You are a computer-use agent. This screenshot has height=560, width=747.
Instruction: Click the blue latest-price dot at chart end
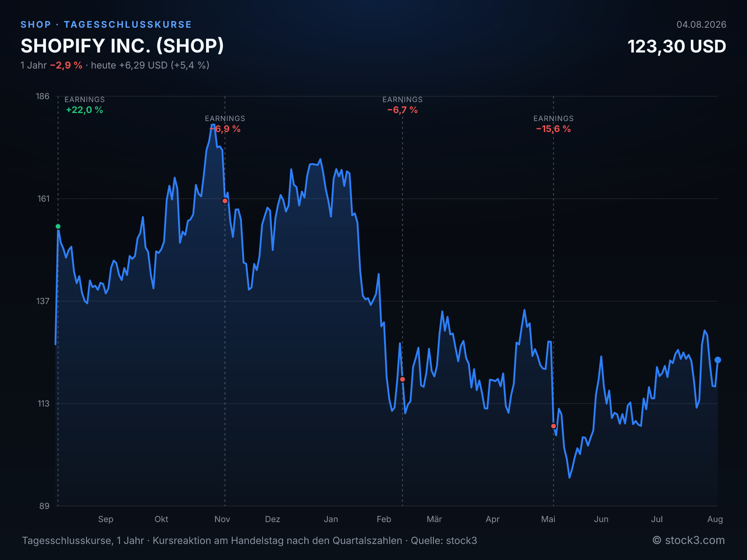click(x=718, y=360)
